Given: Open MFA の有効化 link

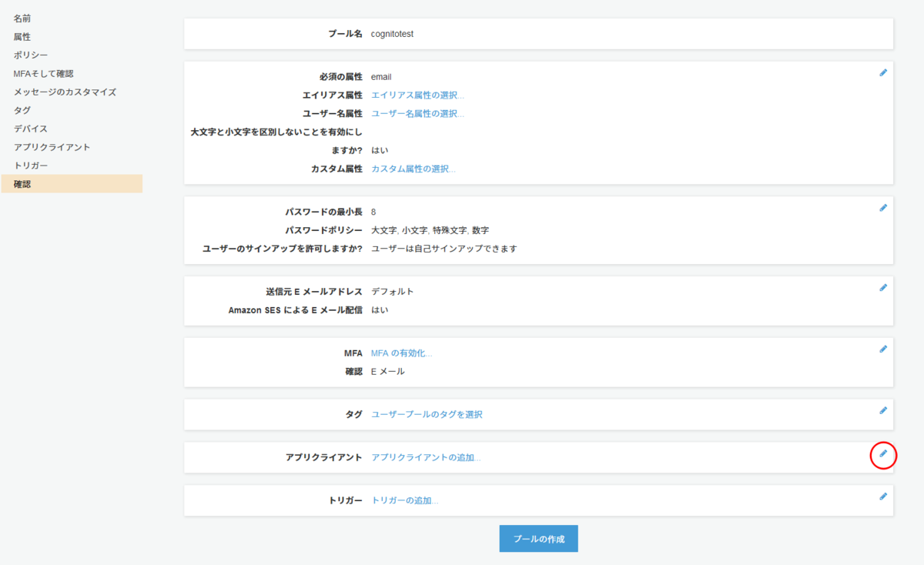Looking at the screenshot, I should click(401, 353).
